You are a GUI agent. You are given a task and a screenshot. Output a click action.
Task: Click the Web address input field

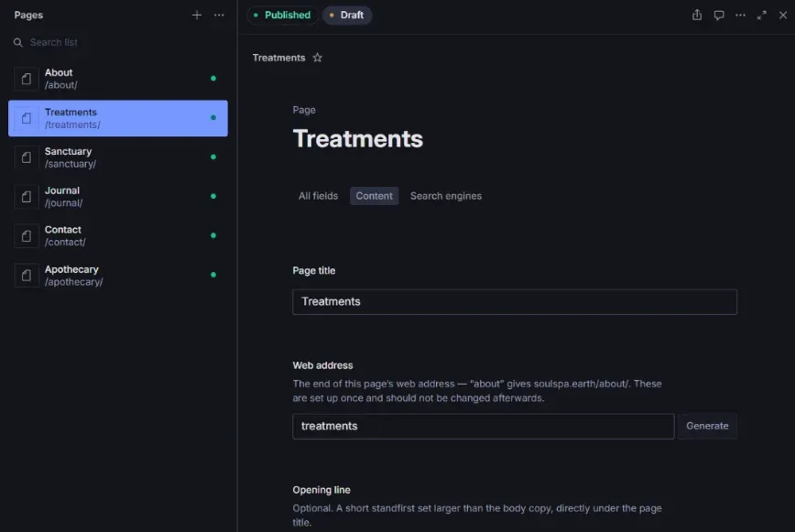[x=484, y=426]
